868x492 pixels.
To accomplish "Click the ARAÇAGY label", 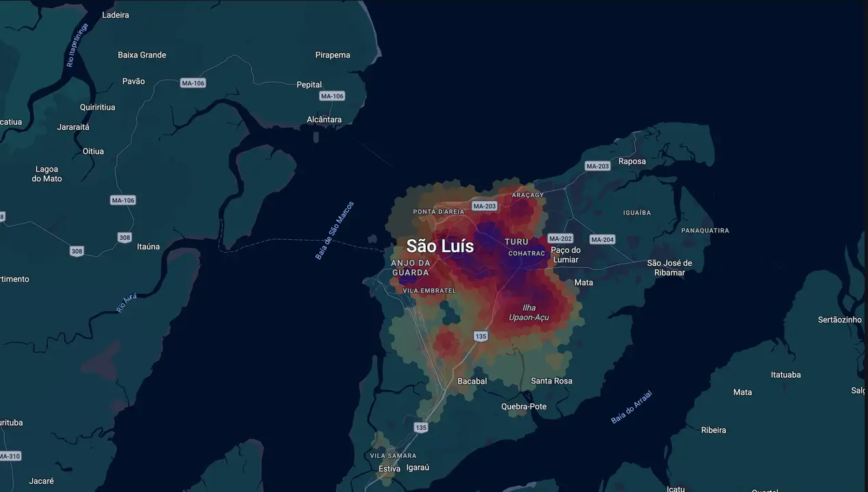I will [528, 195].
